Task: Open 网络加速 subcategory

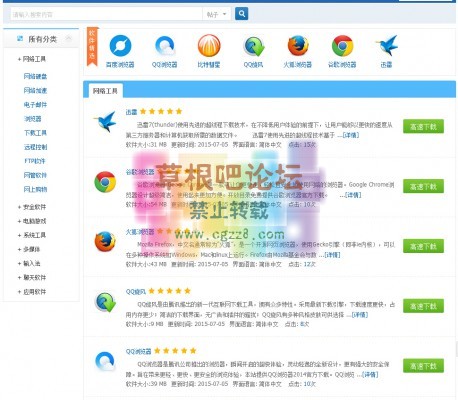Action: [x=35, y=90]
